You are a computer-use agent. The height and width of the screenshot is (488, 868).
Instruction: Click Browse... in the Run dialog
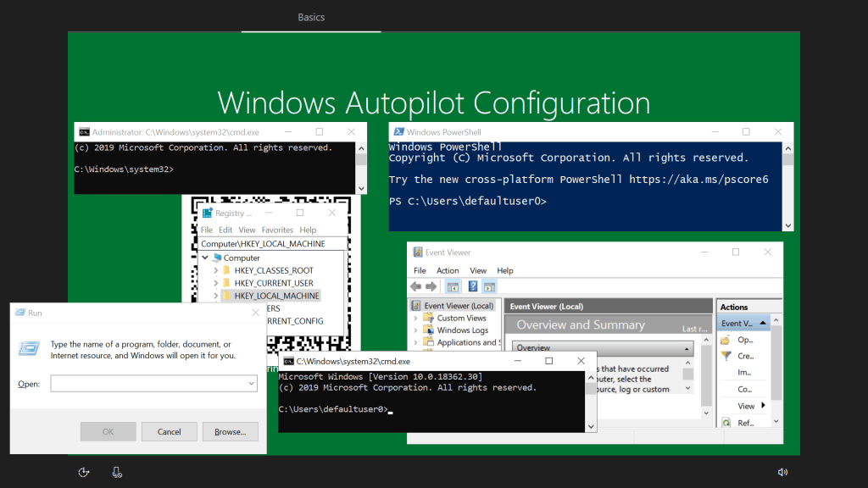230,431
